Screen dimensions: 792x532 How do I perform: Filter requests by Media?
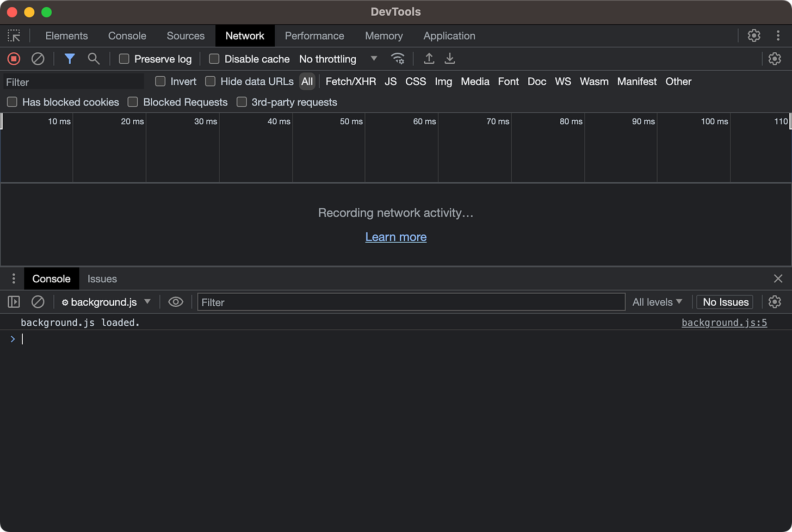click(475, 82)
